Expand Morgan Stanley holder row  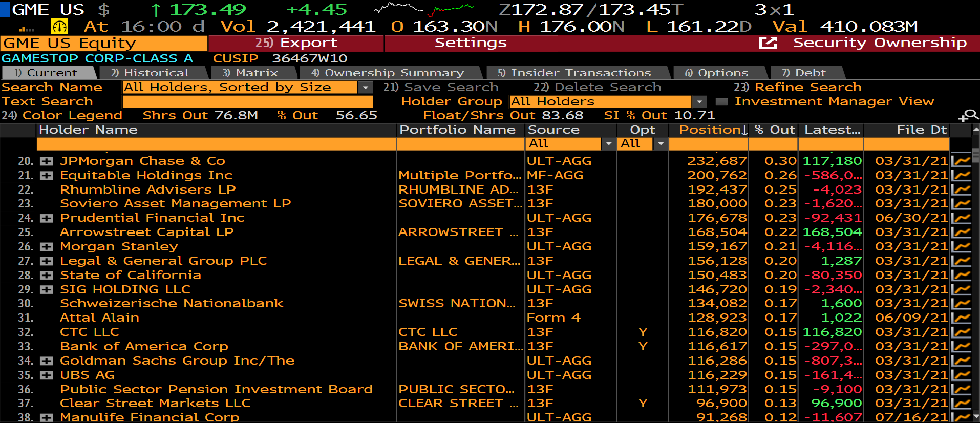47,247
